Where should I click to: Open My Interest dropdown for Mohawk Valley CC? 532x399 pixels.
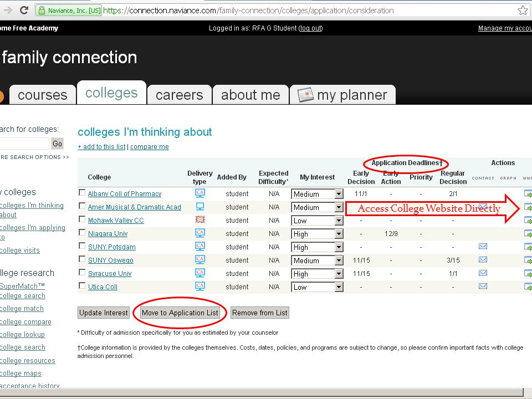coord(317,221)
